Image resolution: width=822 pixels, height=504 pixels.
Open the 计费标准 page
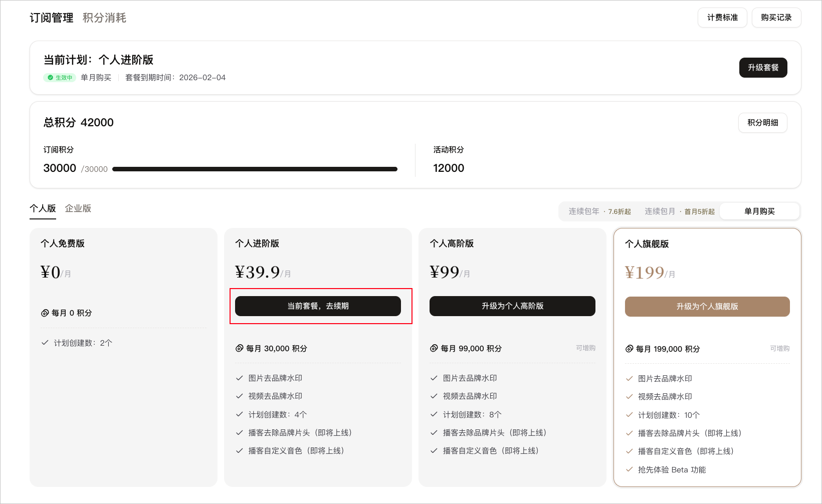tap(722, 18)
